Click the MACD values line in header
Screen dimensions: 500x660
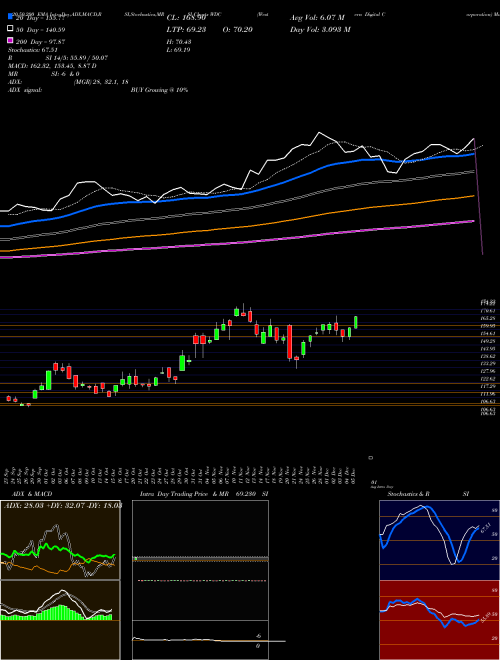click(x=52, y=66)
